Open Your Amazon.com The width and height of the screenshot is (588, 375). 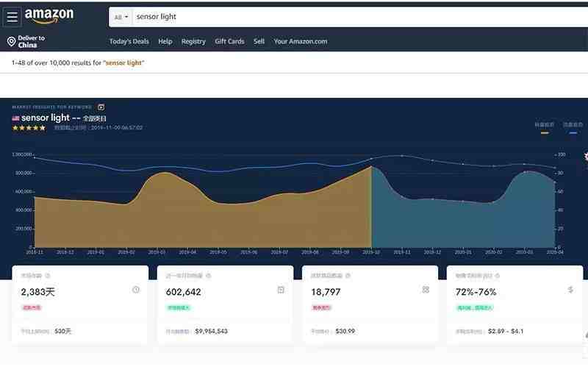(x=301, y=42)
